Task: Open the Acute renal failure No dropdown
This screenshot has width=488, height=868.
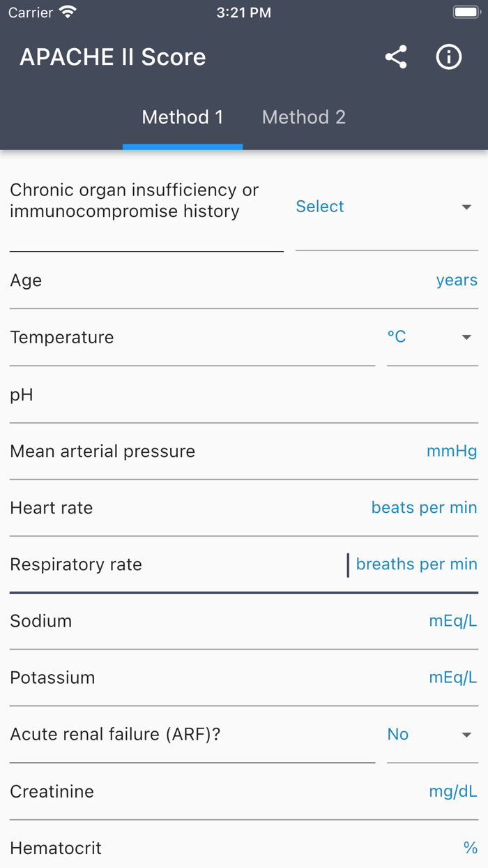Action: pyautogui.click(x=432, y=735)
